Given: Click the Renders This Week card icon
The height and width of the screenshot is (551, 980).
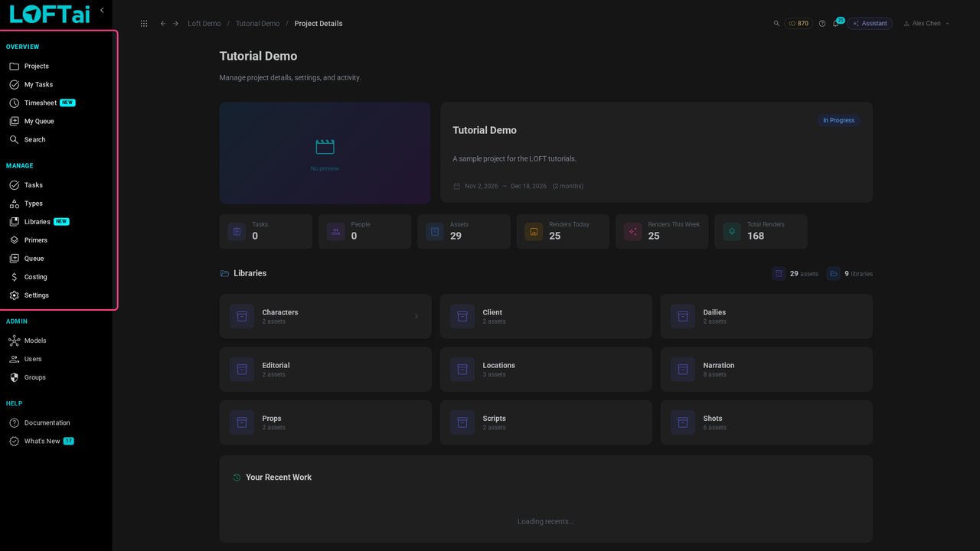Looking at the screenshot, I should click(x=632, y=231).
